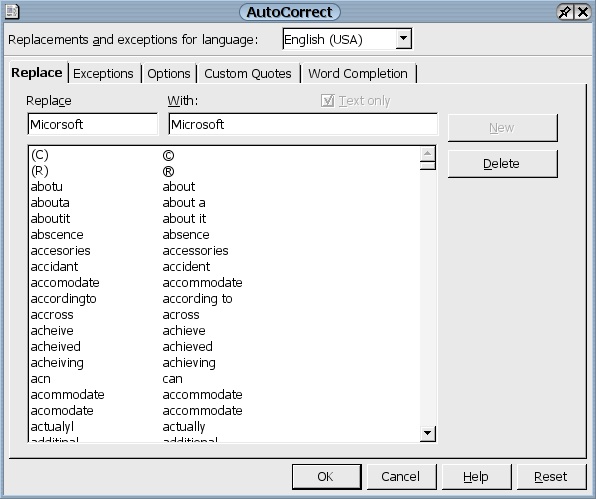Select the accordingto replacement row
The height and width of the screenshot is (499, 596).
tap(225, 299)
